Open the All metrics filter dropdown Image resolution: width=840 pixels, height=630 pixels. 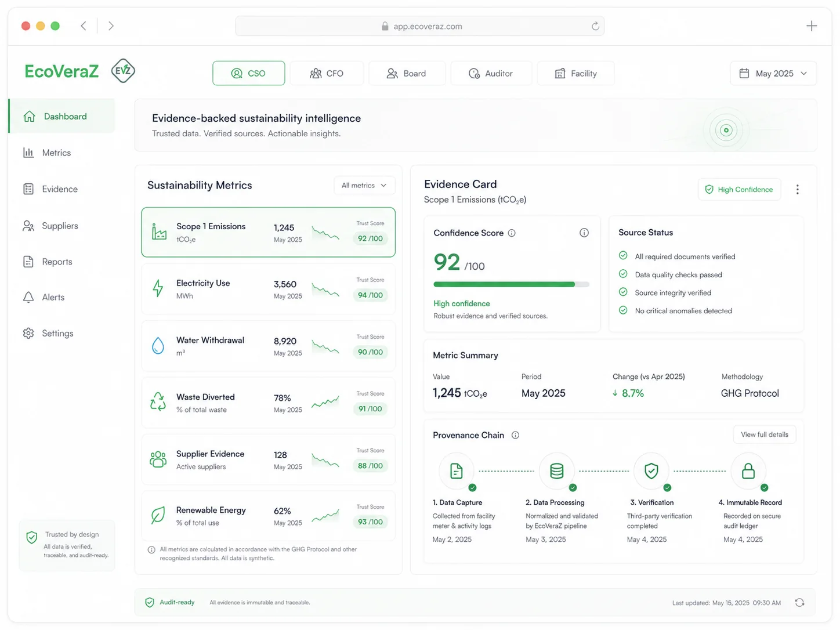[364, 186]
